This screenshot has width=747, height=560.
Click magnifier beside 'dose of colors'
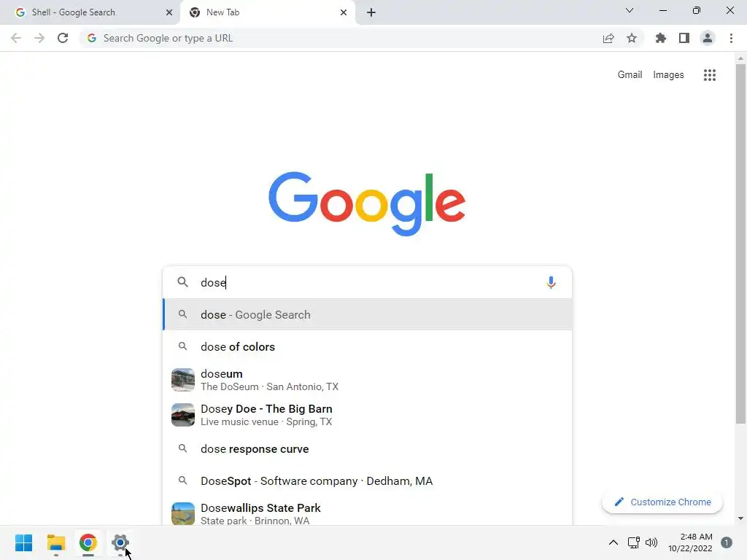pos(182,346)
